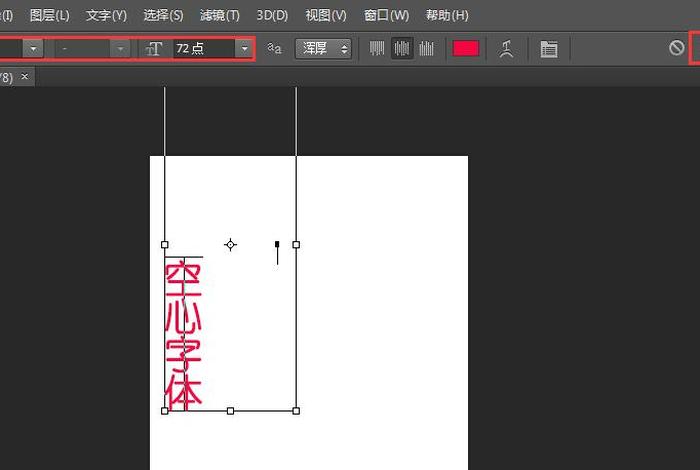Screen dimensions: 700x470
Task: Open the 3D(D) menu
Action: [272, 16]
